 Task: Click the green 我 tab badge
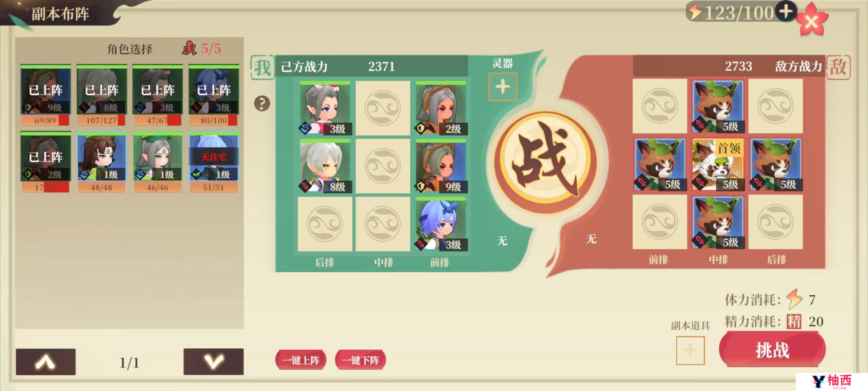click(x=263, y=68)
